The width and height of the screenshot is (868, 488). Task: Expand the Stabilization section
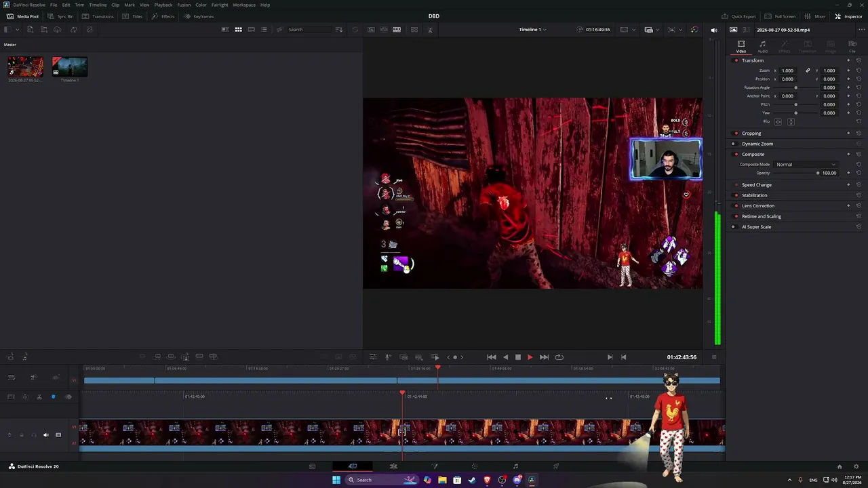coord(755,195)
